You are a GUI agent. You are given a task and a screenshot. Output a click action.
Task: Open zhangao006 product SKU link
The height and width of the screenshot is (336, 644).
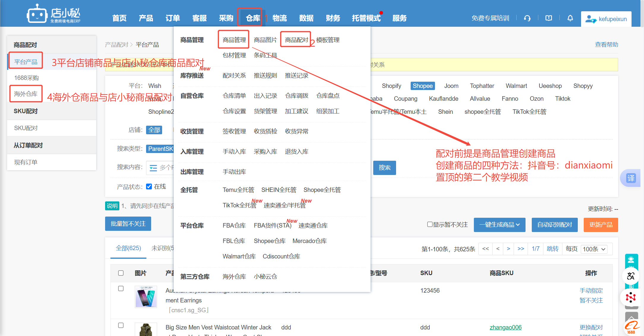click(506, 327)
